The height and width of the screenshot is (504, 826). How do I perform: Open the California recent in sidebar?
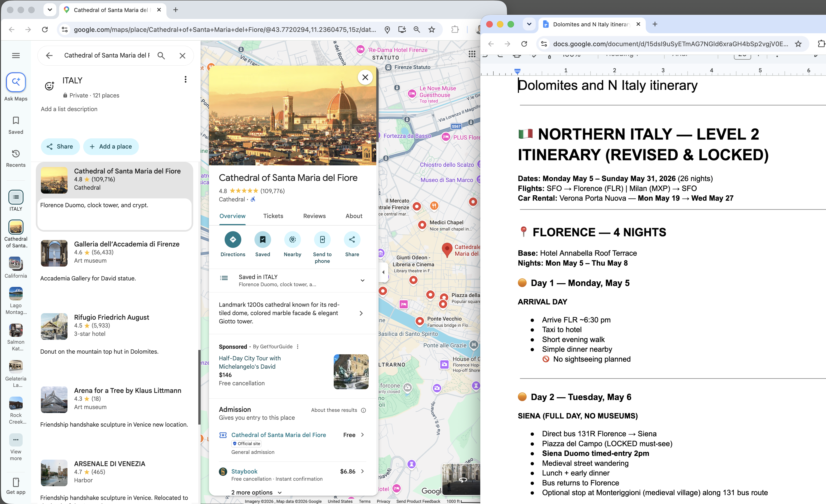16,267
